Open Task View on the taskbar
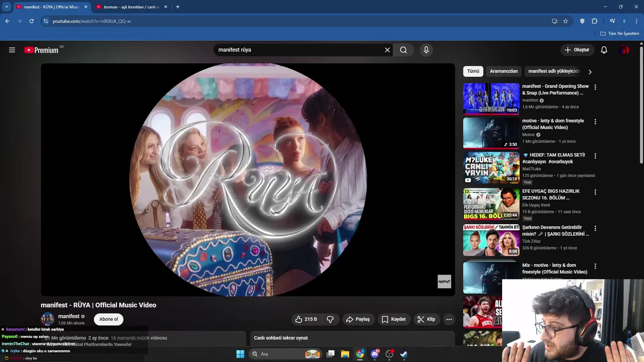The image size is (644, 362). click(x=331, y=354)
